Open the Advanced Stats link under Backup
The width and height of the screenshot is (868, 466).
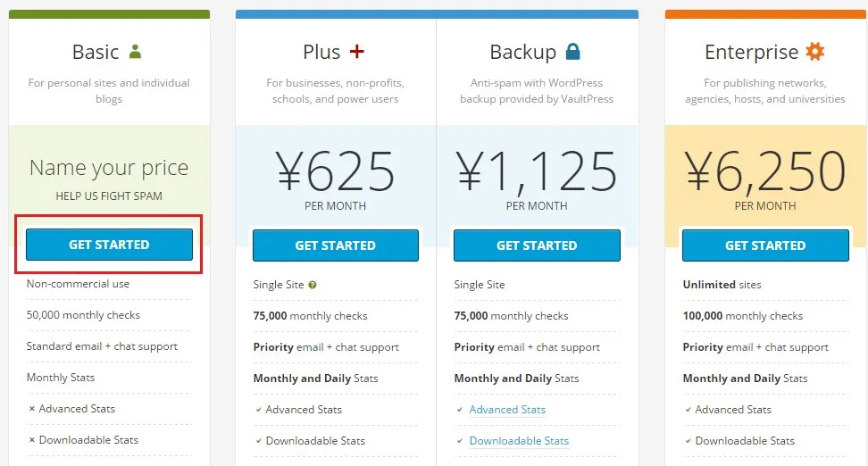(507, 410)
